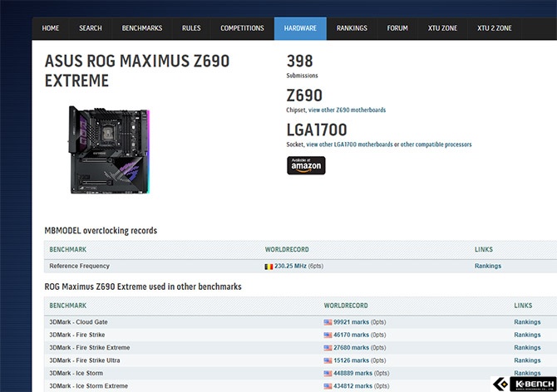Screen dimensions: 557x392
Task: Click US flag in Cloud Gate row
Action: pyautogui.click(x=328, y=322)
